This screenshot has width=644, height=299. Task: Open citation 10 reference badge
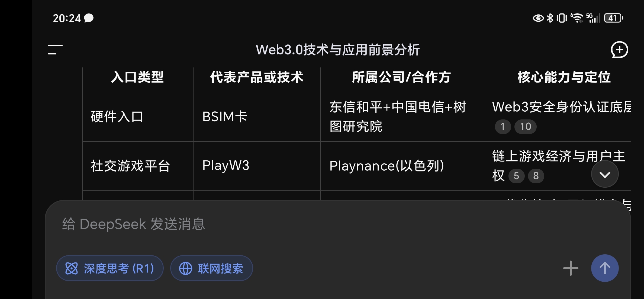pos(525,126)
